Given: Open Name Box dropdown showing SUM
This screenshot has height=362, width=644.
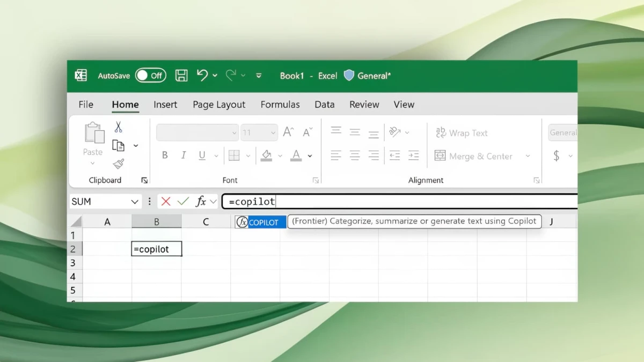Looking at the screenshot, I should (135, 202).
